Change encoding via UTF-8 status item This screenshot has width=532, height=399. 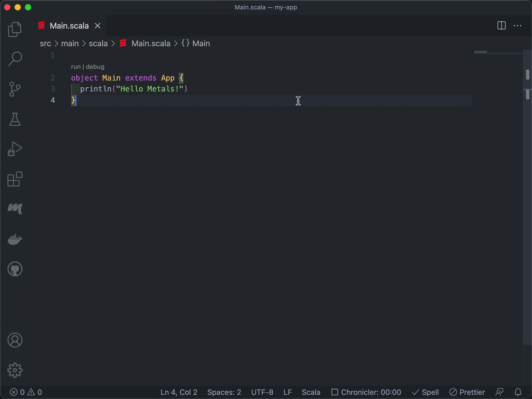tap(262, 392)
